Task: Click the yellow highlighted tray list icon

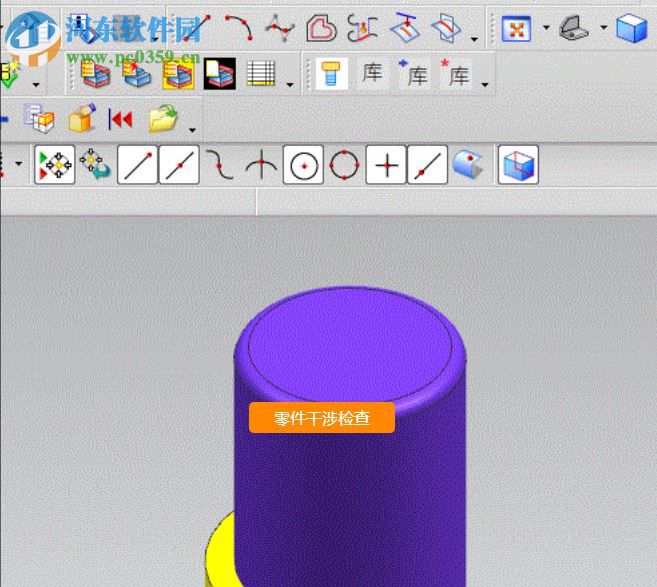Action: point(178,74)
